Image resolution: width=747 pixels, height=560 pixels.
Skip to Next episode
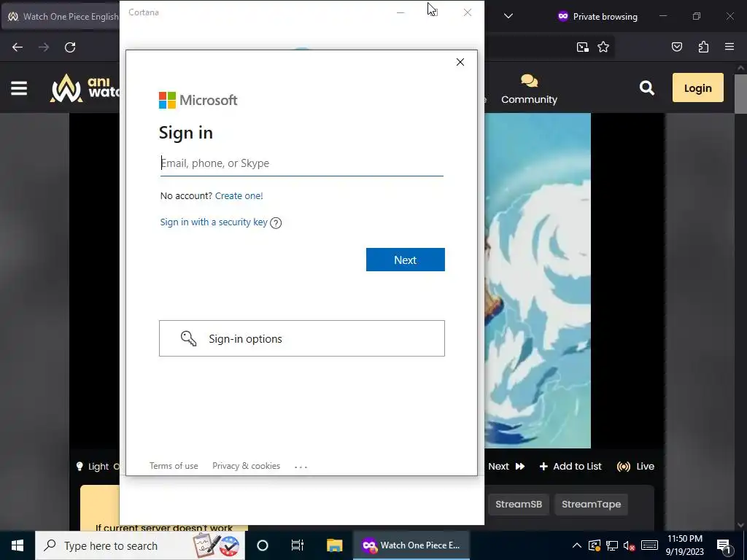506,466
